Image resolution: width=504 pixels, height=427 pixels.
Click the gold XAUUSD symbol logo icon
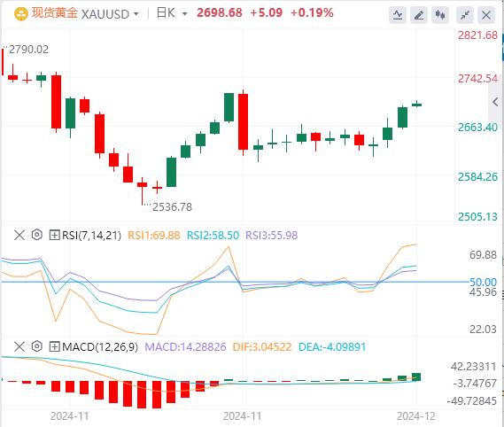(x=21, y=14)
